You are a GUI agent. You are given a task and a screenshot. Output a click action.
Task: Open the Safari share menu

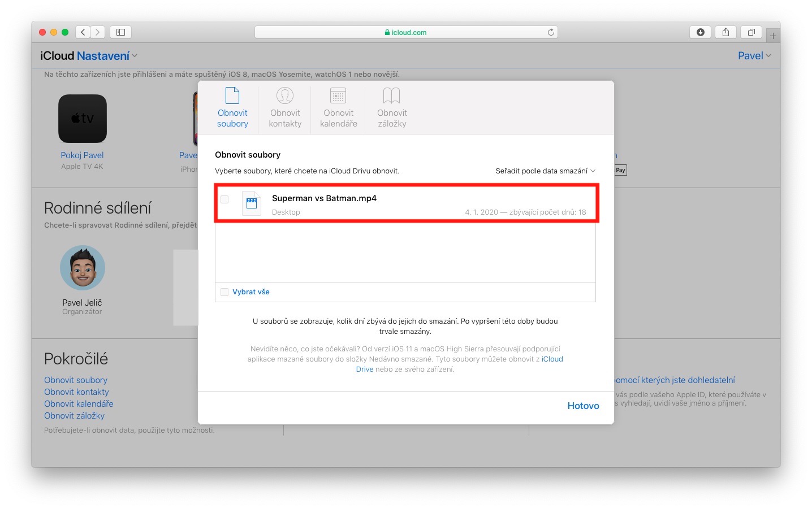click(725, 32)
